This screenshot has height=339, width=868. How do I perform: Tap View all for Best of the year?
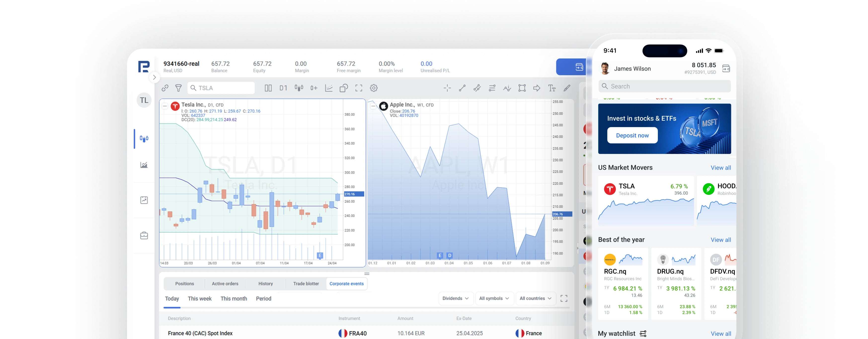721,240
